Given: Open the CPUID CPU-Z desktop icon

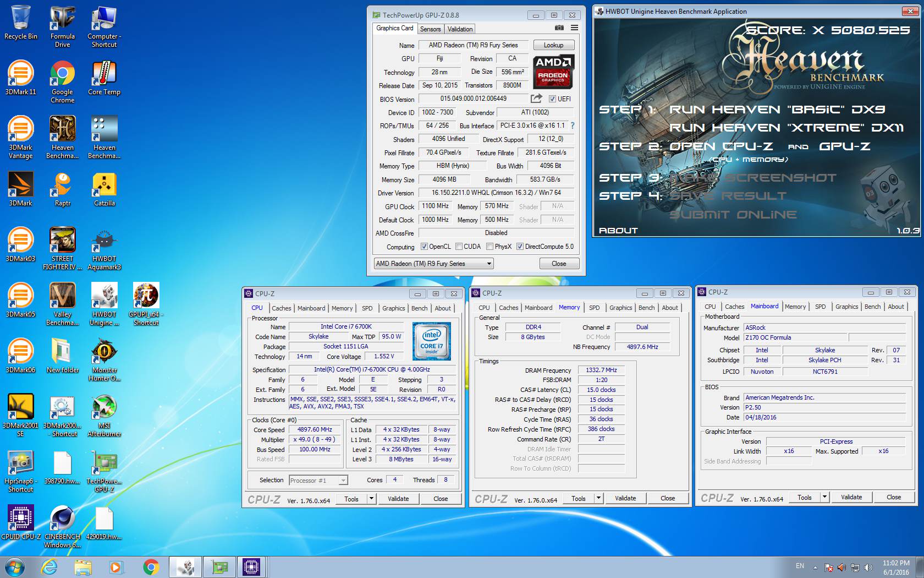Looking at the screenshot, I should pos(21,522).
